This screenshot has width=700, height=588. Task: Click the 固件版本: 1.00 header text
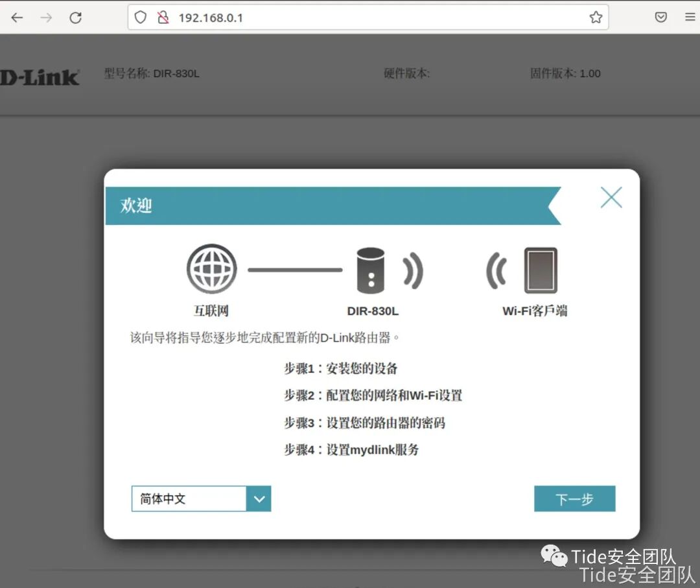(x=565, y=73)
